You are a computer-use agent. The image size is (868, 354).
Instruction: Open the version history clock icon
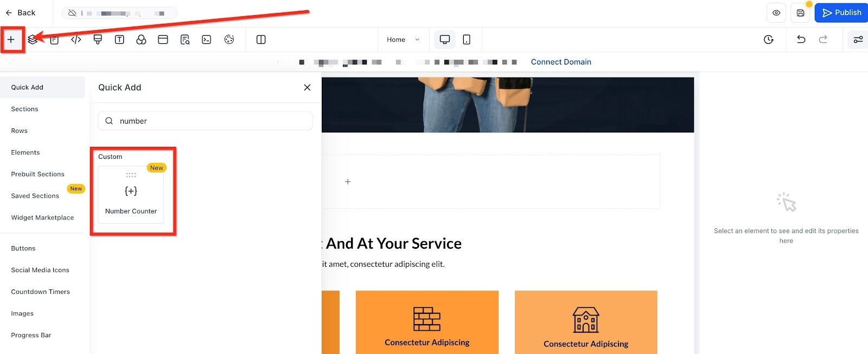(x=769, y=40)
